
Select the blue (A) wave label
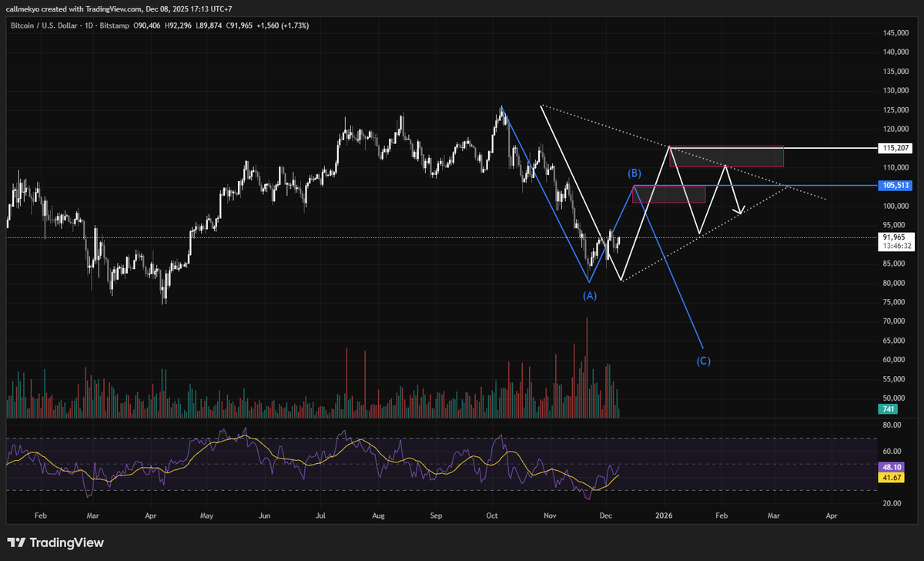tap(589, 295)
